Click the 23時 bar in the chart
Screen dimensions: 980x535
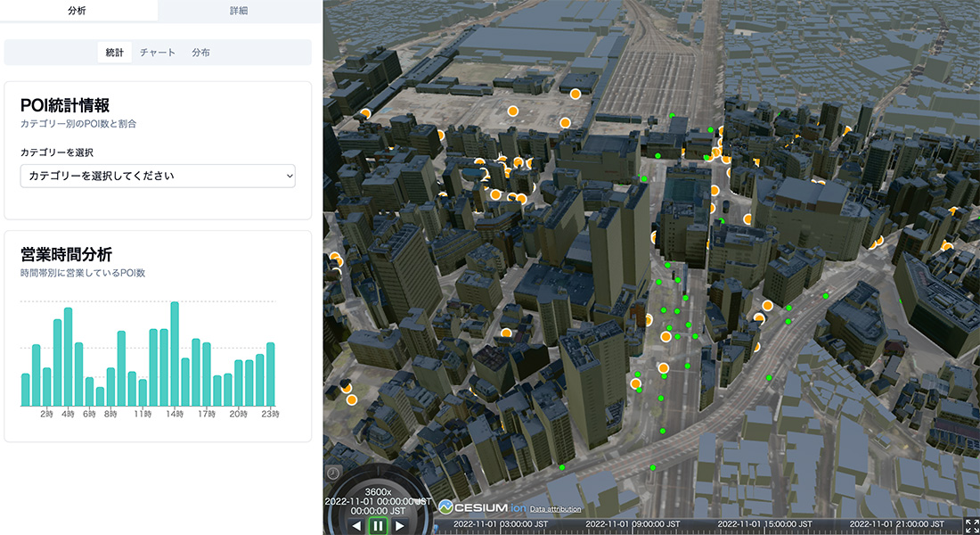270,374
